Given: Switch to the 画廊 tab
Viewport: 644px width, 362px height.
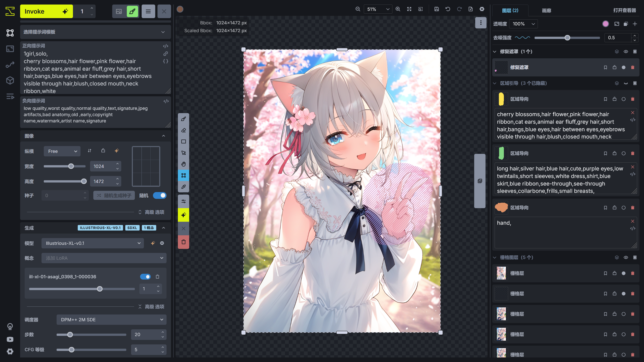Looking at the screenshot, I should (546, 10).
